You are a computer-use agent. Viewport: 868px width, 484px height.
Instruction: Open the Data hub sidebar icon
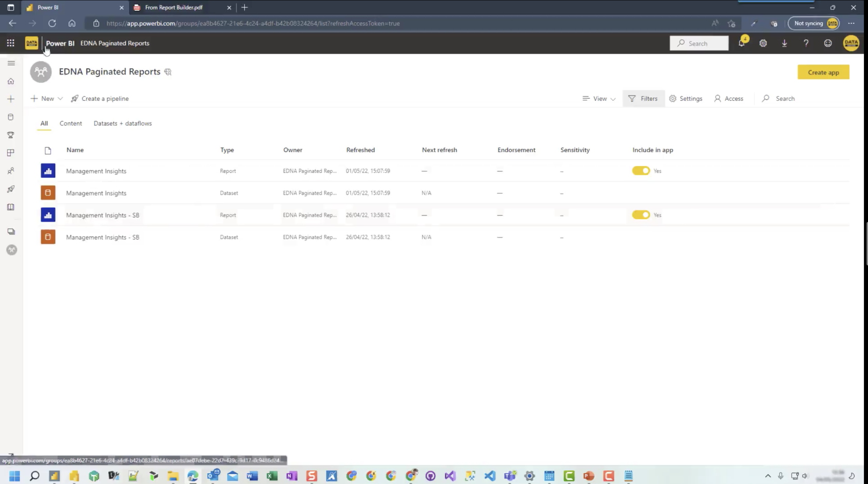tap(11, 117)
